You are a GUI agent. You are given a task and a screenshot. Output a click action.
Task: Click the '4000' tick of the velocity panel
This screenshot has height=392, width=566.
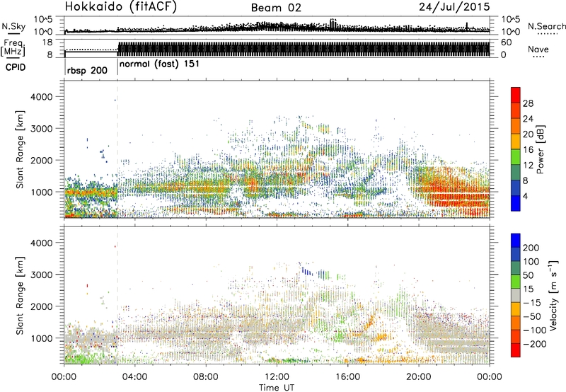[41, 243]
